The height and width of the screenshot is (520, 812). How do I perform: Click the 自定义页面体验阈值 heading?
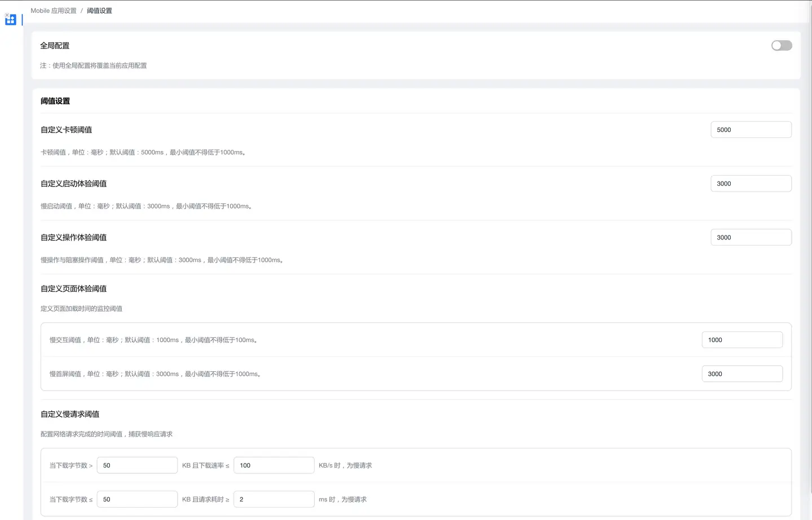(73, 289)
